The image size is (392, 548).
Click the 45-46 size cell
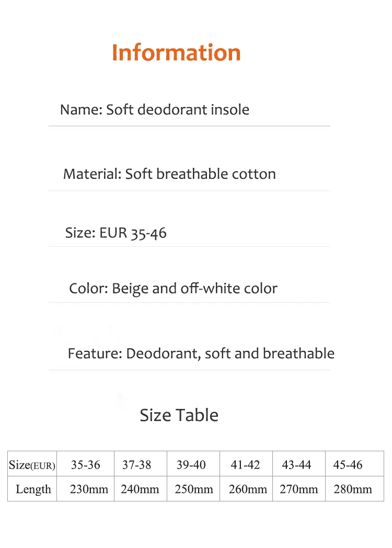[x=348, y=465]
